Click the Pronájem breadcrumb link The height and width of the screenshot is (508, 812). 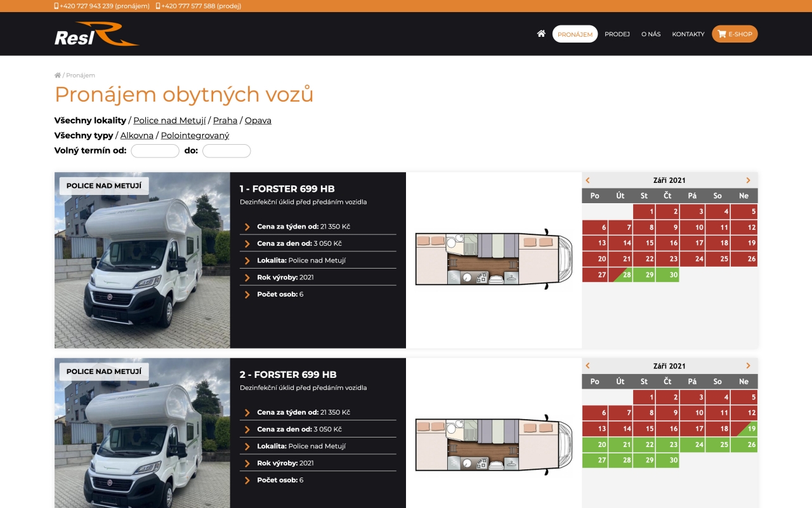81,75
